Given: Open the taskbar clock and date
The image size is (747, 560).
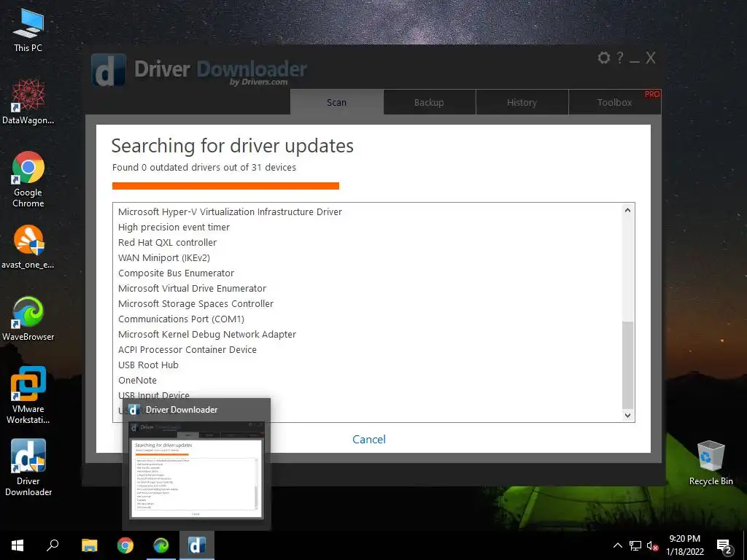Looking at the screenshot, I should (684, 545).
